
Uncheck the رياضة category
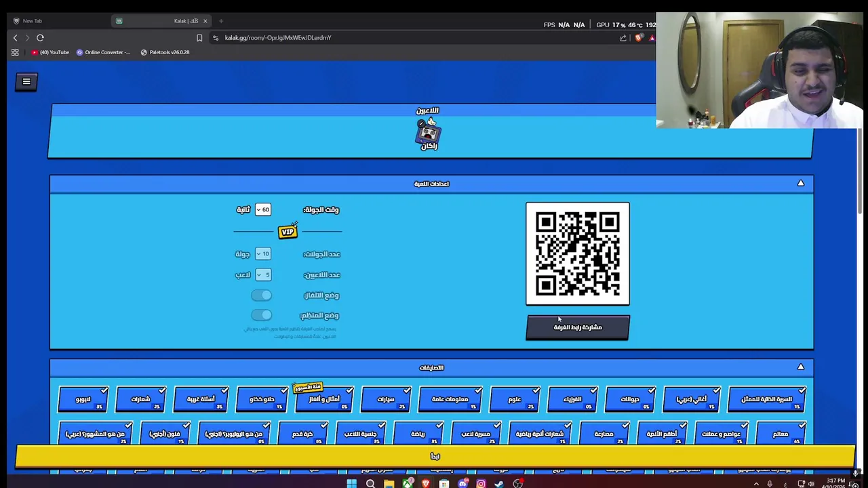click(x=418, y=434)
